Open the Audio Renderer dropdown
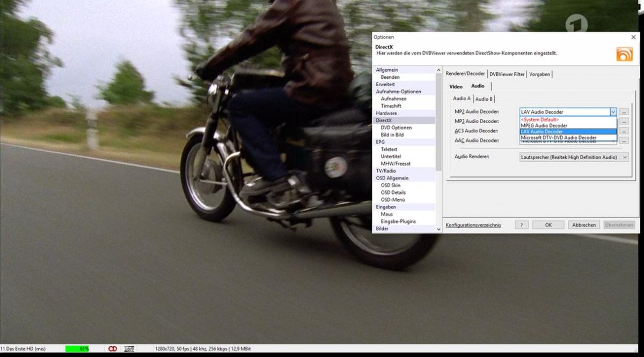 coord(574,157)
